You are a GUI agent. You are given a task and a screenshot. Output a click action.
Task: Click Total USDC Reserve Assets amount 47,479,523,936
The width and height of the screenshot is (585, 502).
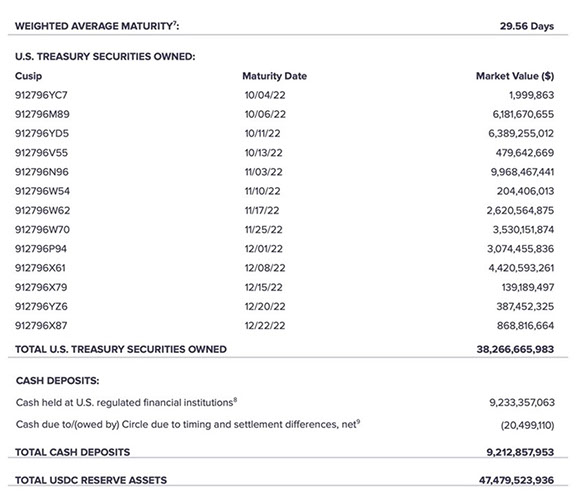pyautogui.click(x=516, y=480)
